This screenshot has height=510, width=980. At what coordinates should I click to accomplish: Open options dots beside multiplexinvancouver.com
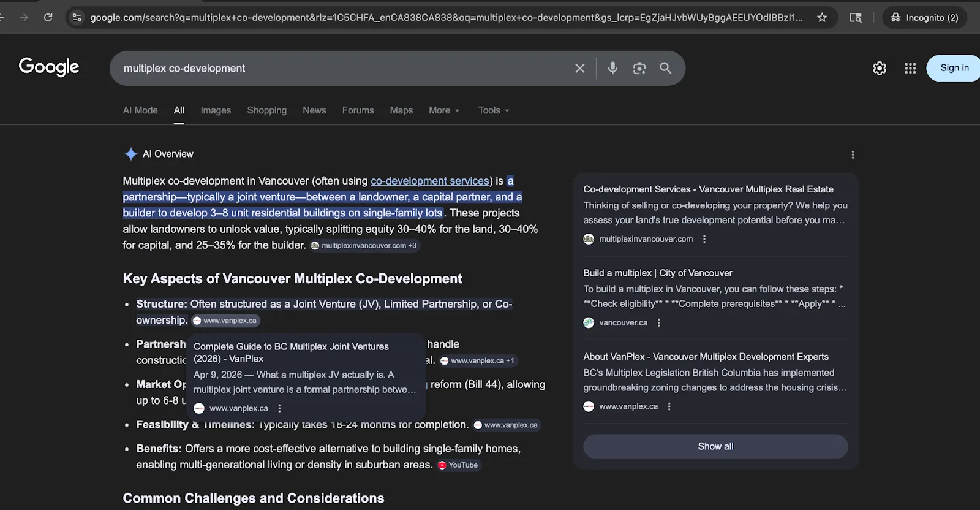click(x=704, y=239)
